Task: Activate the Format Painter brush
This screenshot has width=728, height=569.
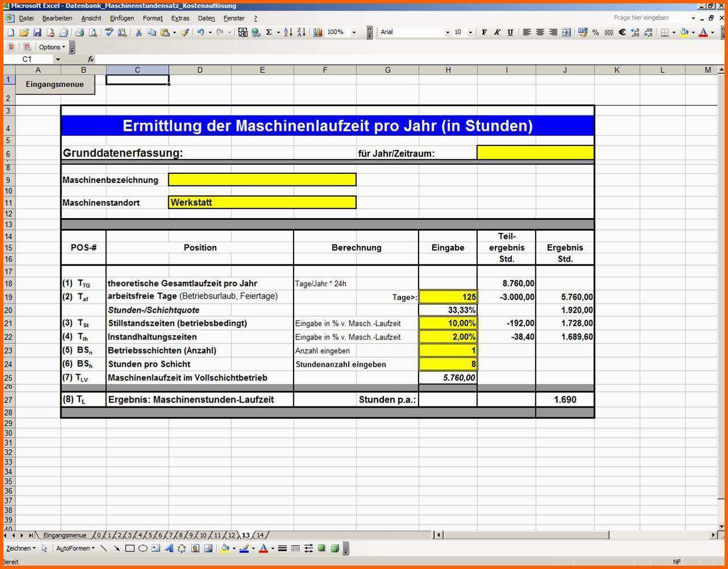Action: click(x=185, y=32)
